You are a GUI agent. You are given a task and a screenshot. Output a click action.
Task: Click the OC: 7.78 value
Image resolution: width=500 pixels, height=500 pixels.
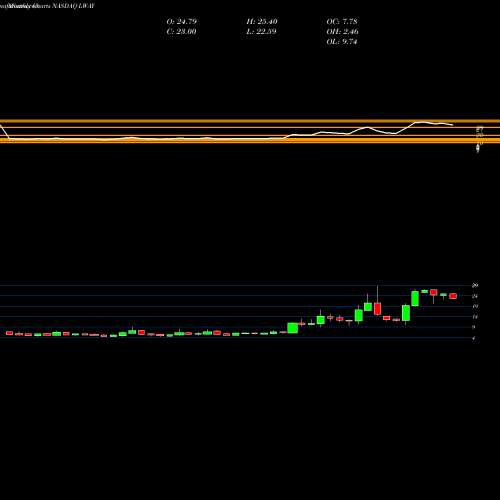point(342,22)
